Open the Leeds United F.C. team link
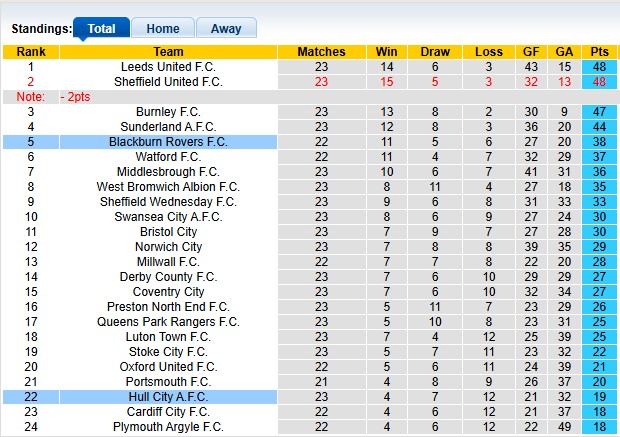 tap(168, 67)
